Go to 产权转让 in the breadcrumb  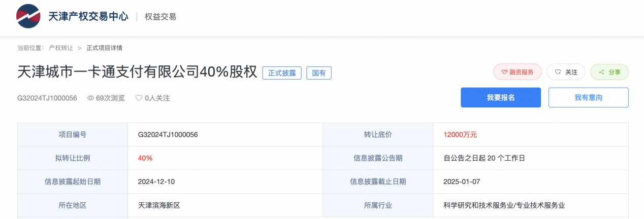coord(61,48)
